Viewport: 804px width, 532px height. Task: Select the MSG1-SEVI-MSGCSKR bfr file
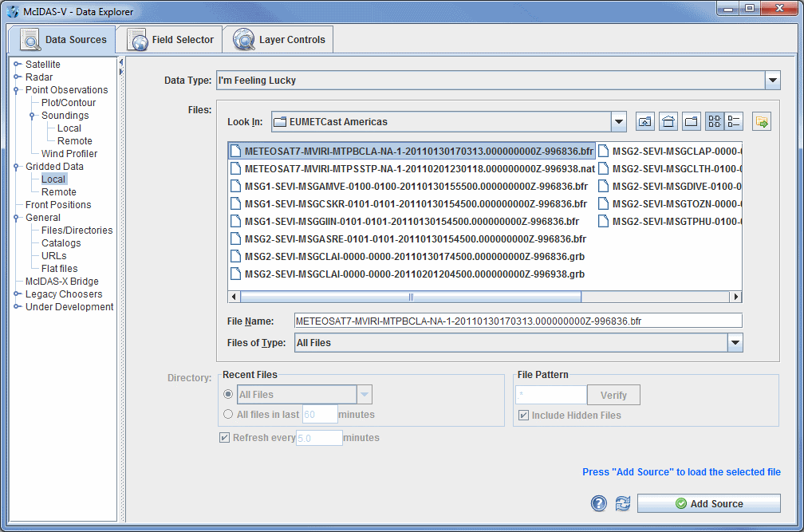point(408,203)
